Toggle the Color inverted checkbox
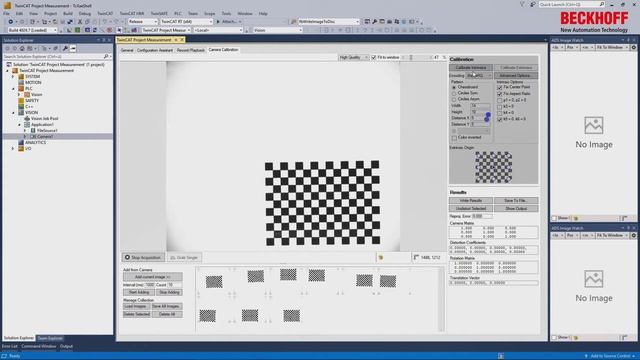 click(454, 138)
